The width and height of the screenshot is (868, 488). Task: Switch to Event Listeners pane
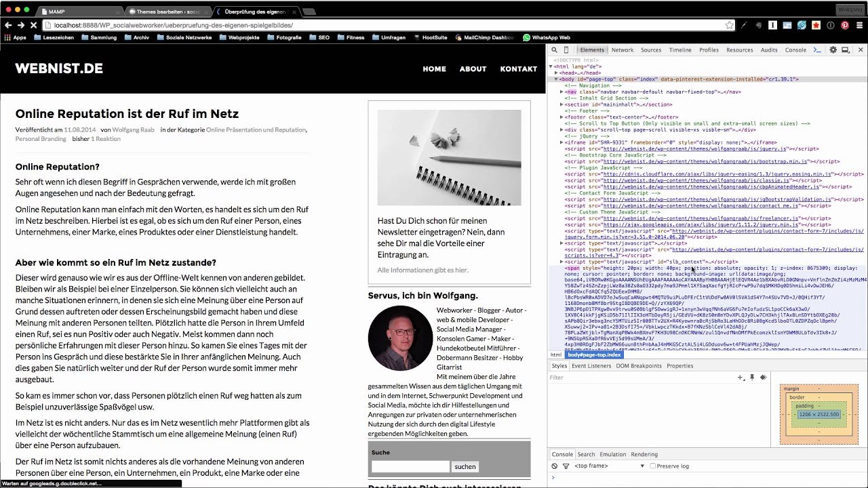pos(591,366)
